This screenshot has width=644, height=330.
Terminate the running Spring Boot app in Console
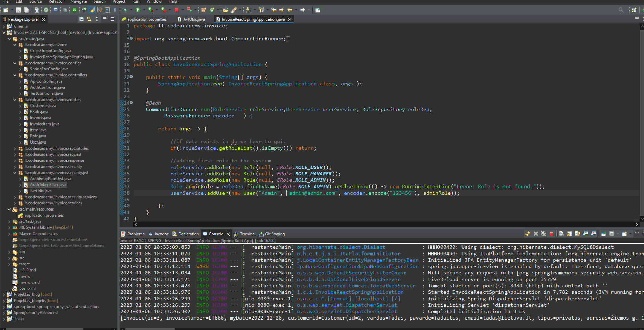[551, 234]
